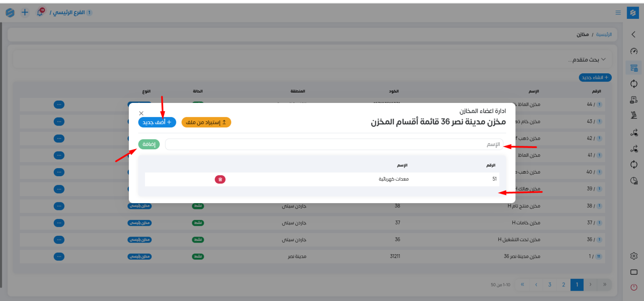Open the notifications bell
Viewport: 644px width, 301px height.
[40, 12]
